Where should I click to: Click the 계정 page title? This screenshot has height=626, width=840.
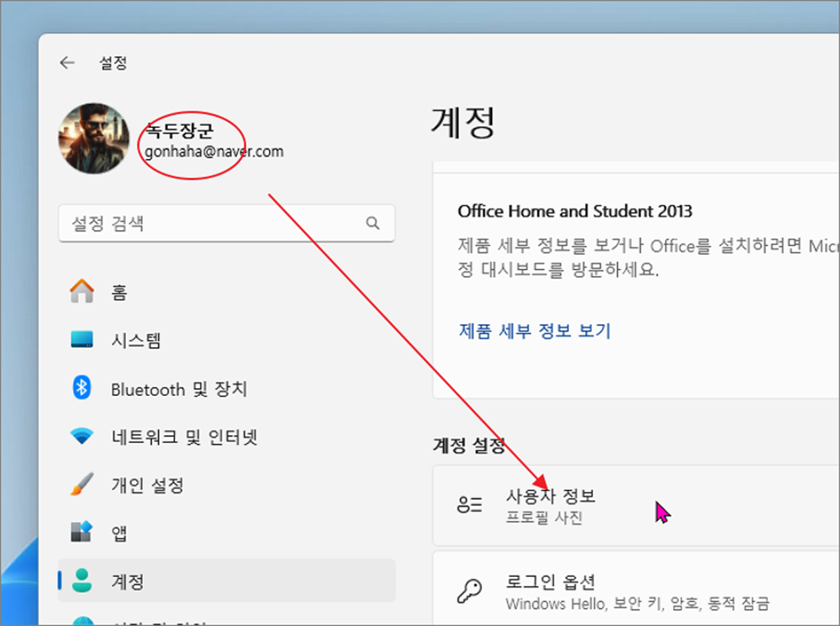(463, 123)
